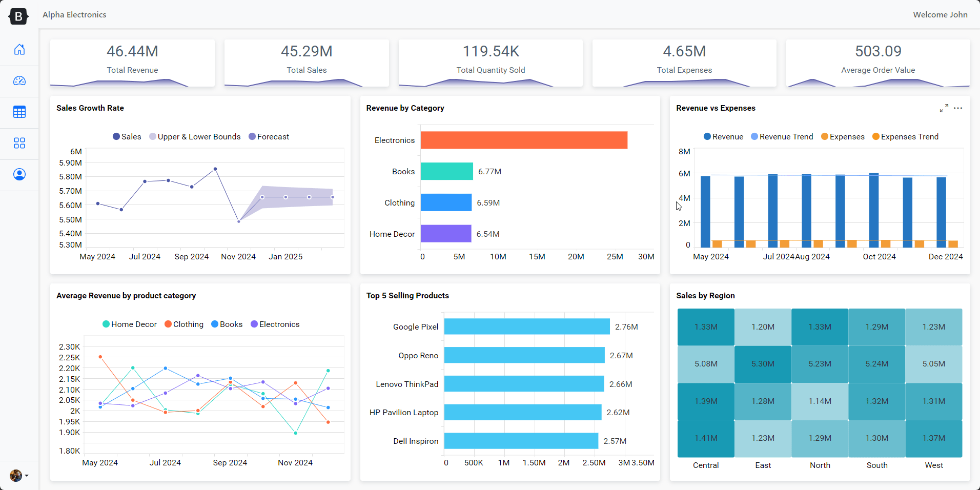Maximize the Revenue vs Expenses widget

(944, 108)
